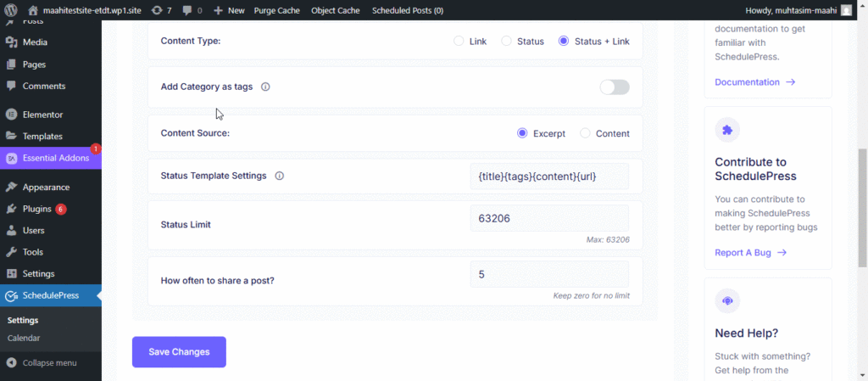Click the Essential Addons notification badge
This screenshot has width=868, height=381.
coord(96,149)
